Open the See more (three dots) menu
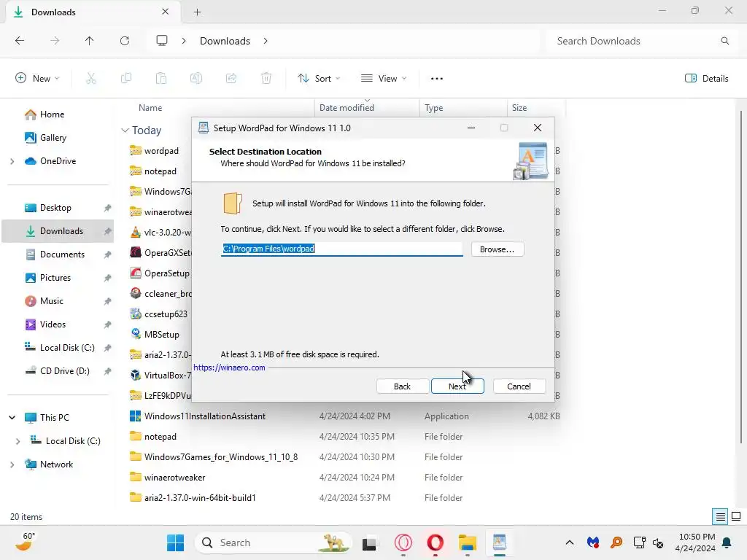Screen dimensions: 747x560 (437, 79)
